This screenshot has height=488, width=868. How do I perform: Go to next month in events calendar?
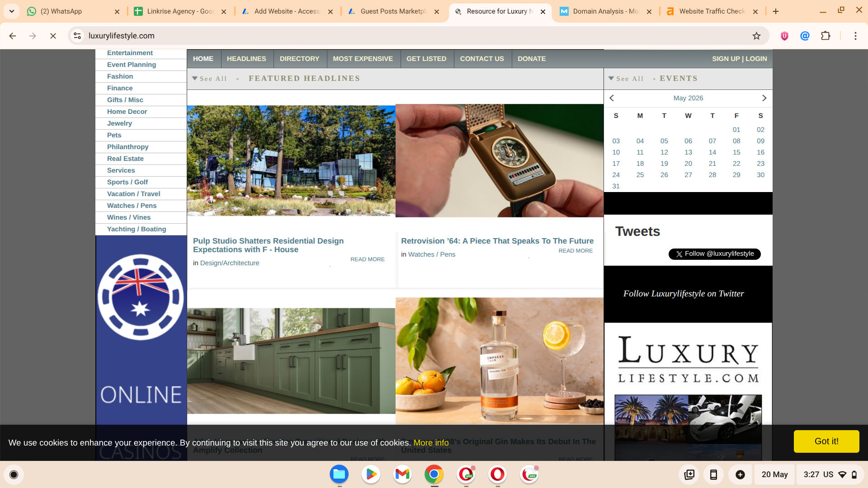click(764, 98)
